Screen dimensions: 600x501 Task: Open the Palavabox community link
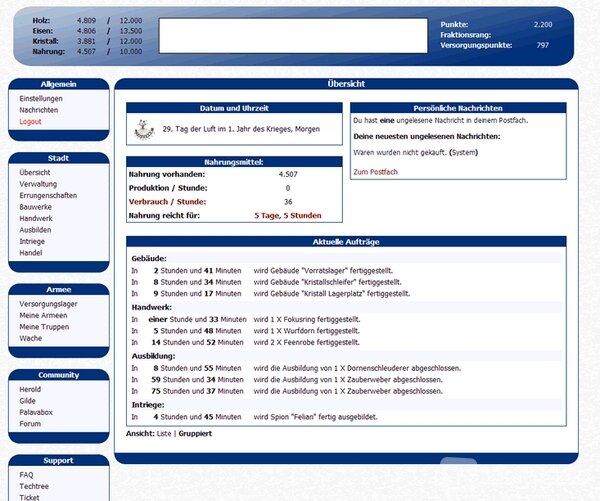(x=38, y=412)
